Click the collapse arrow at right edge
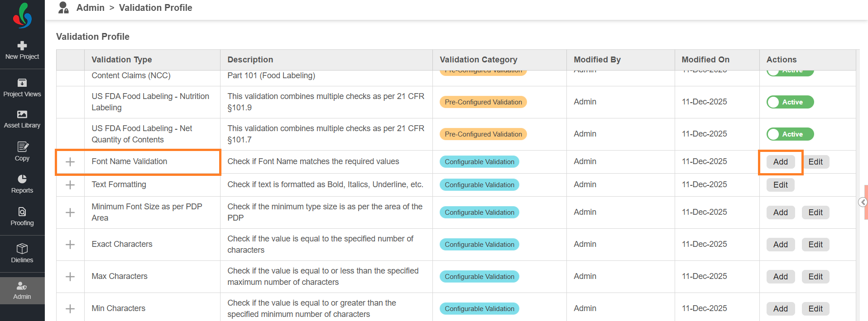 pos(863,202)
